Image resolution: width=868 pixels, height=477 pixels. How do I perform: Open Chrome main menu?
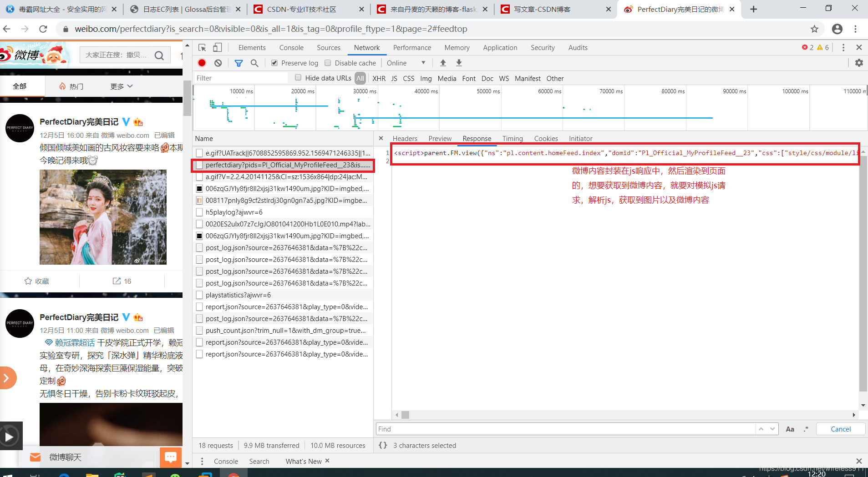pyautogui.click(x=856, y=29)
